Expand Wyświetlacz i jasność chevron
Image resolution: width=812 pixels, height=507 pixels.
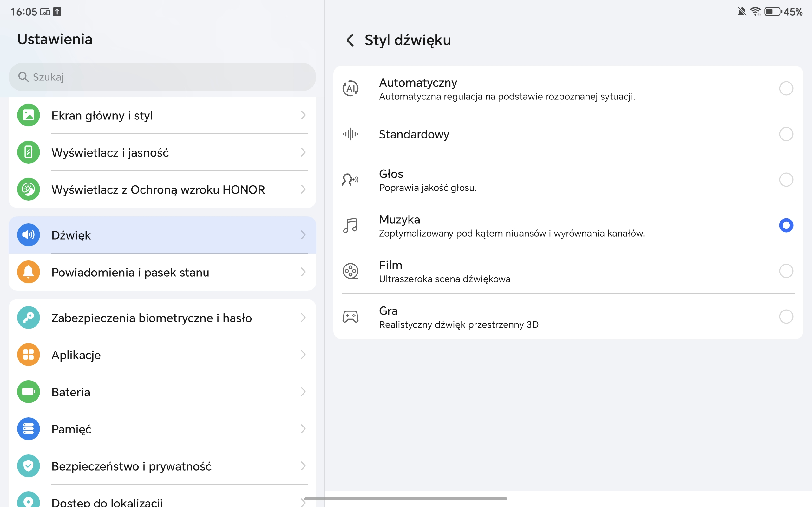(303, 152)
